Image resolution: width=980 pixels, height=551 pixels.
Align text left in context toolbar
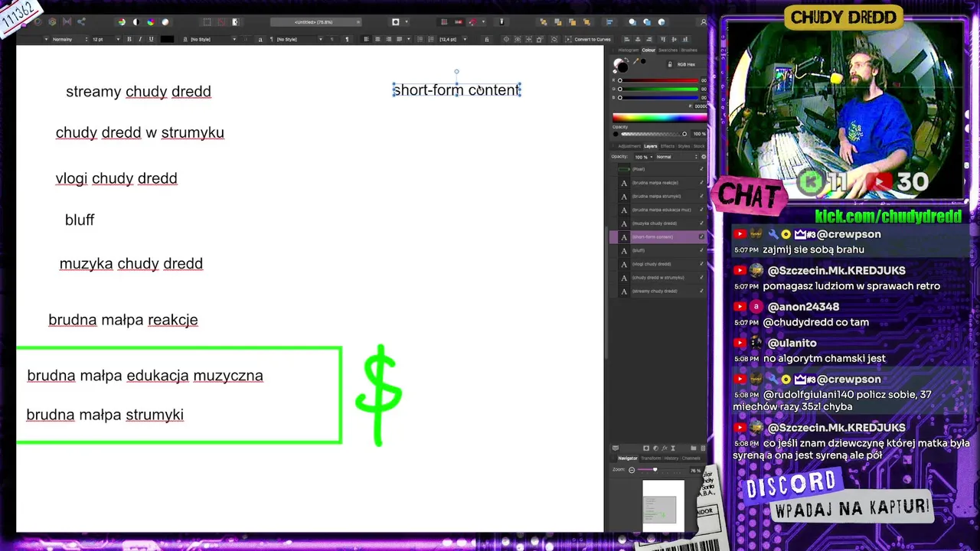point(366,39)
